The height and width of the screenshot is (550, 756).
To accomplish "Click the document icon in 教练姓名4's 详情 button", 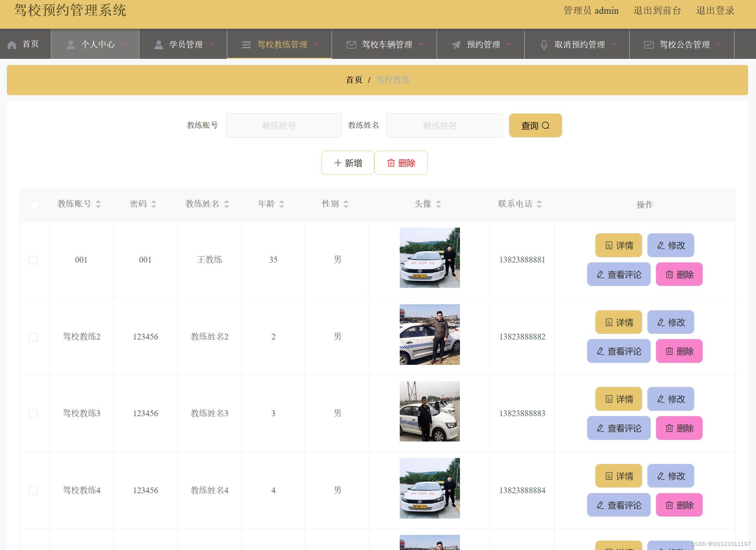I will click(609, 476).
